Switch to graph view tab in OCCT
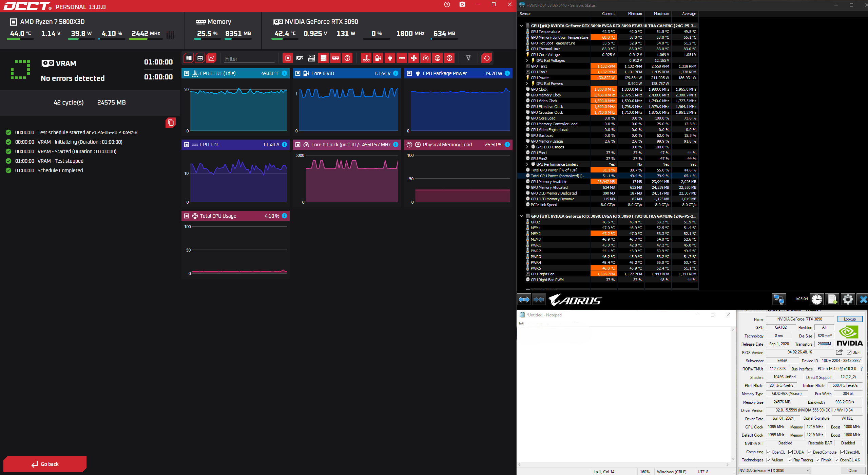868x475 pixels. pos(211,58)
